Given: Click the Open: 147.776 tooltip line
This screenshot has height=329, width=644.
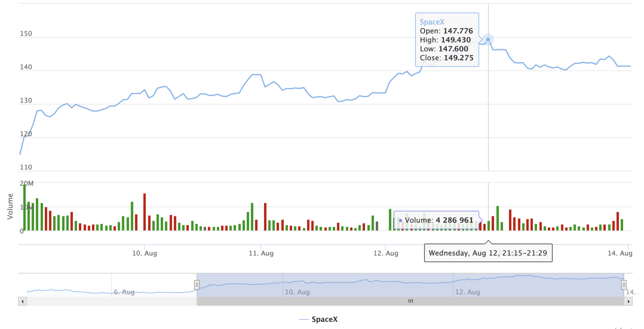Looking at the screenshot, I should point(446,31).
